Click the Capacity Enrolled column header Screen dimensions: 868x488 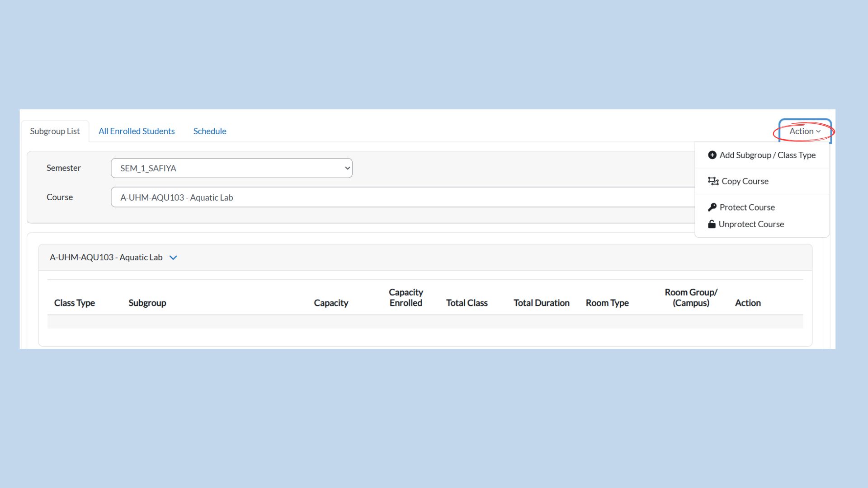point(406,298)
